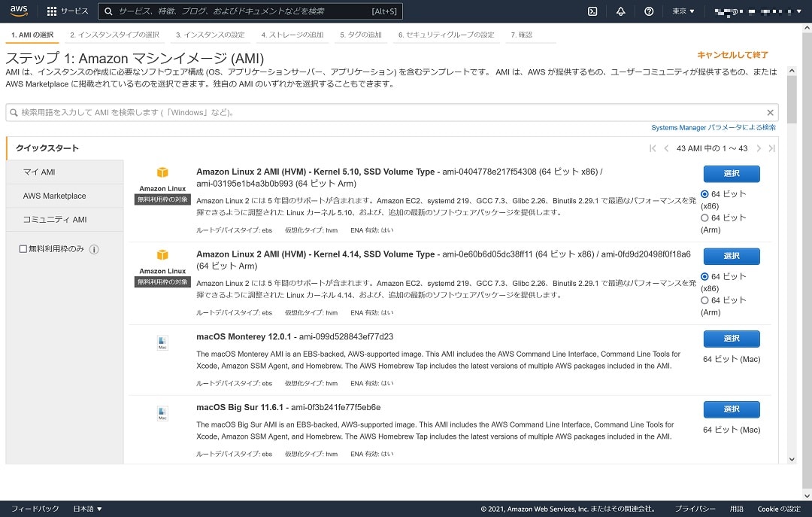Clear the AMI search with the X icon

pyautogui.click(x=770, y=113)
